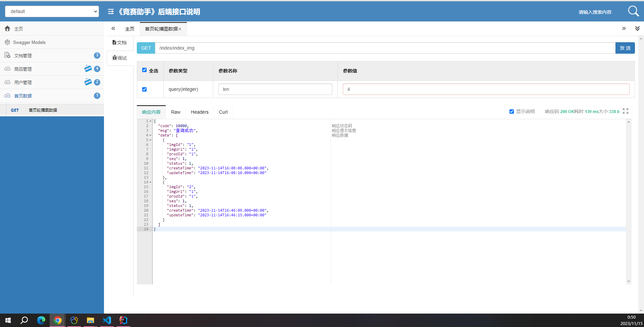Click the 首页数据 cloud icon
The image size is (644, 327).
click(x=7, y=96)
